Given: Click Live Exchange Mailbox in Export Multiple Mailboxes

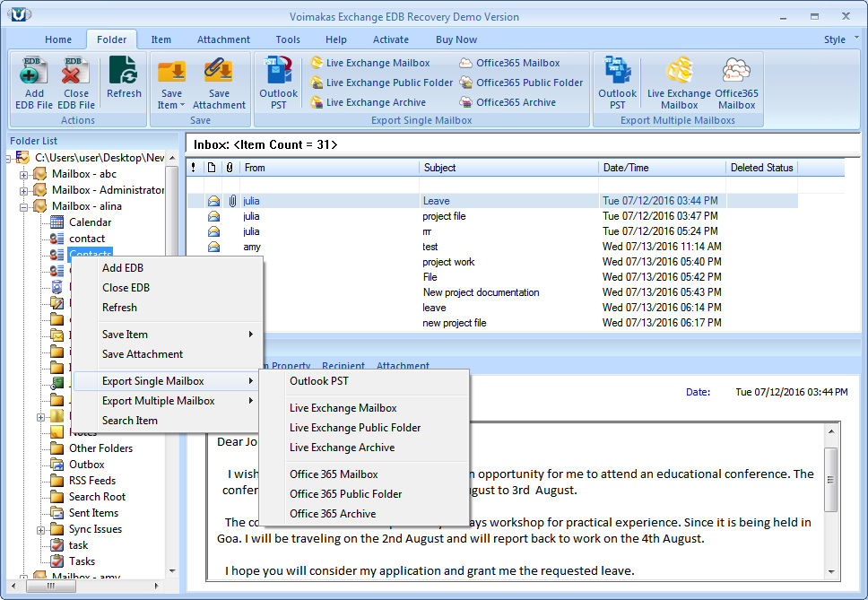Looking at the screenshot, I should point(679,83).
